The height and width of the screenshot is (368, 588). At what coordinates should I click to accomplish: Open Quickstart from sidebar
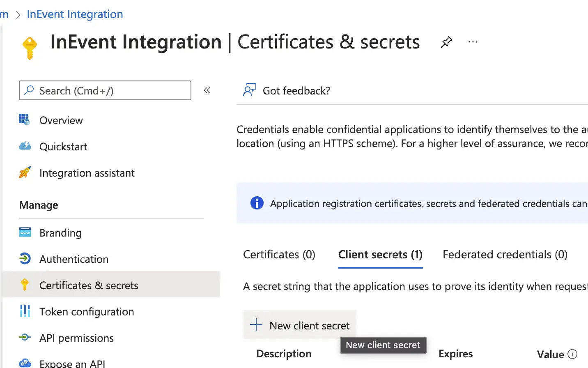pos(63,147)
